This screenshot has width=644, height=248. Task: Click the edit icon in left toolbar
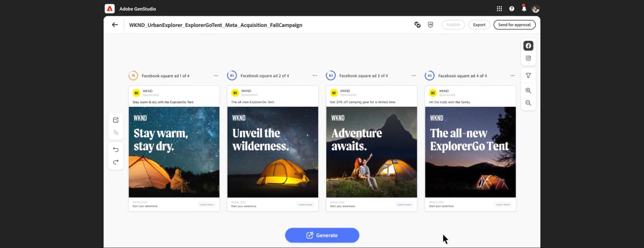pos(115,120)
